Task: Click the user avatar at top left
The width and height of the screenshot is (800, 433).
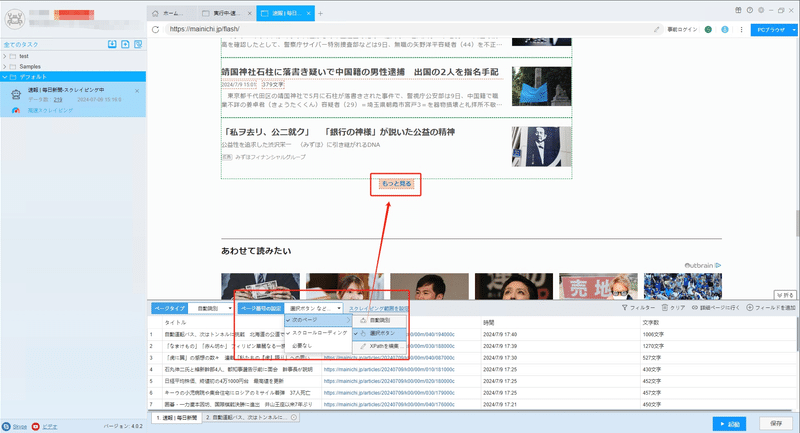Action: [15, 19]
